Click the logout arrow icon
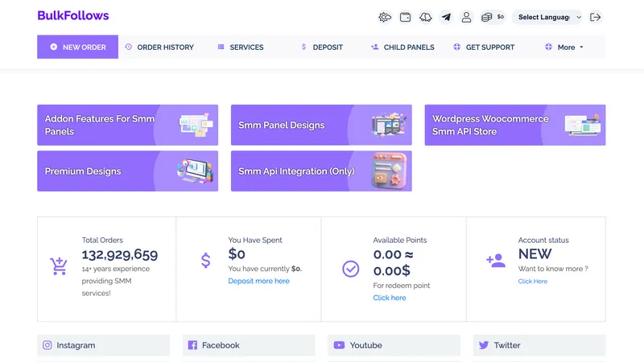 click(596, 17)
